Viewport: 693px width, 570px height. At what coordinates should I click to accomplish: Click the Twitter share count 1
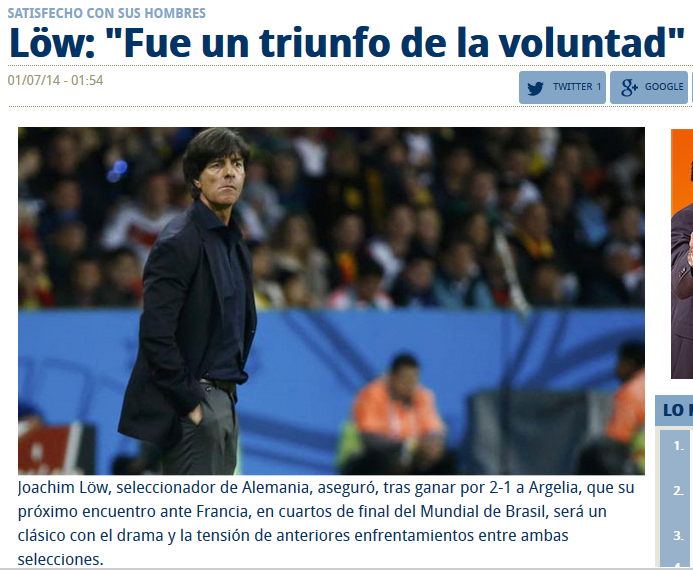coord(598,87)
